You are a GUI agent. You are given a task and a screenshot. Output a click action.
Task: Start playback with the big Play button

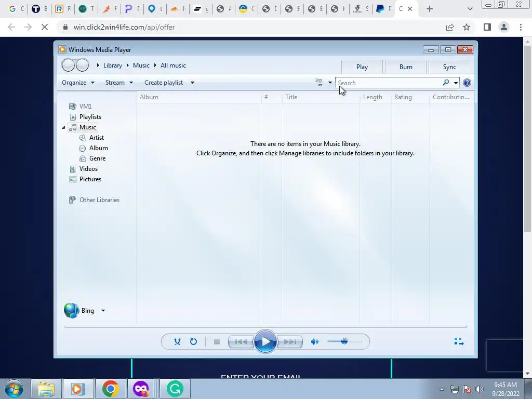click(265, 342)
